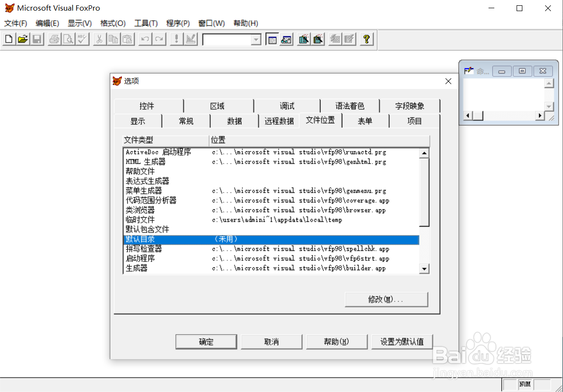This screenshot has height=392, width=563.
Task: Click the FoxPro fox icon in main title bar
Action: tap(10, 8)
